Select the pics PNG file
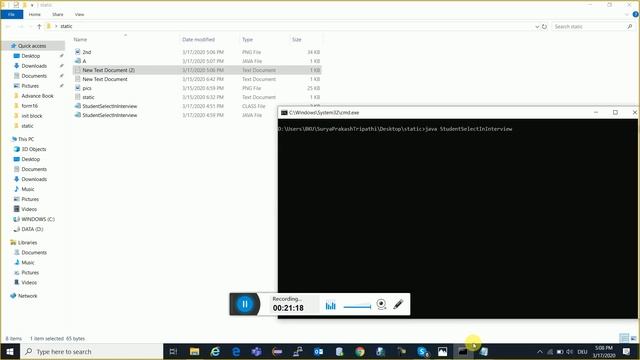Screen dimensions: 640x360 tap(197, 88)
